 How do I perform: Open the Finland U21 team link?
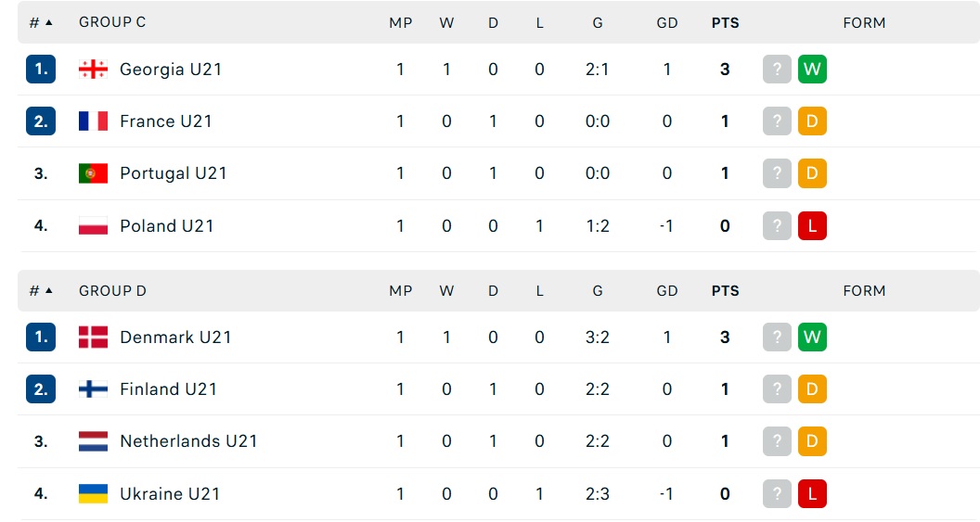tap(168, 389)
